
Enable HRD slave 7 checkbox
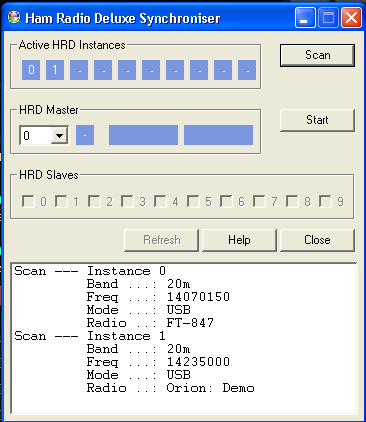coord(259,201)
